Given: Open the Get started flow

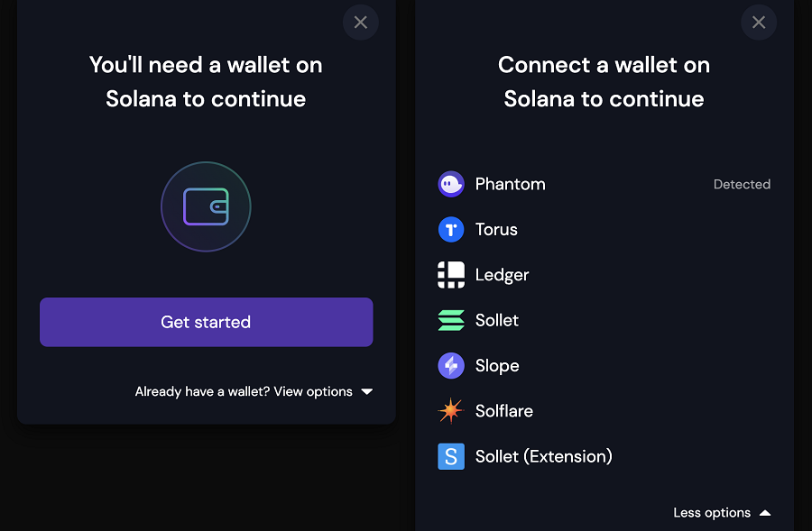Looking at the screenshot, I should pyautogui.click(x=206, y=322).
